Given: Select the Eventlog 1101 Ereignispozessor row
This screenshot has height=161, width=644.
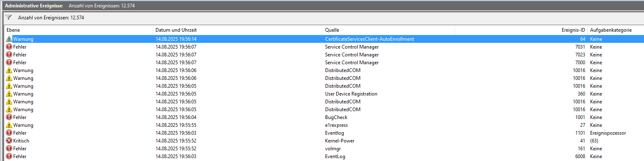Looking at the screenshot, I should tap(324, 133).
